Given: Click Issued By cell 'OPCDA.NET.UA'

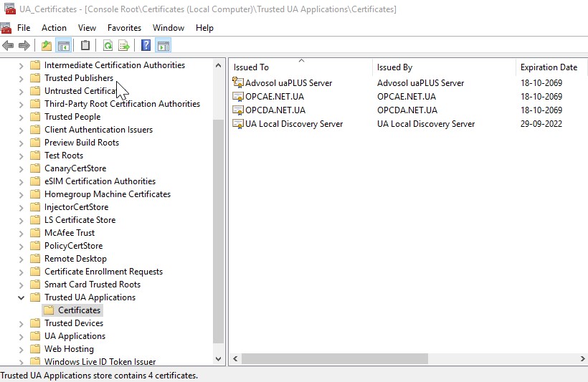Looking at the screenshot, I should tap(407, 110).
